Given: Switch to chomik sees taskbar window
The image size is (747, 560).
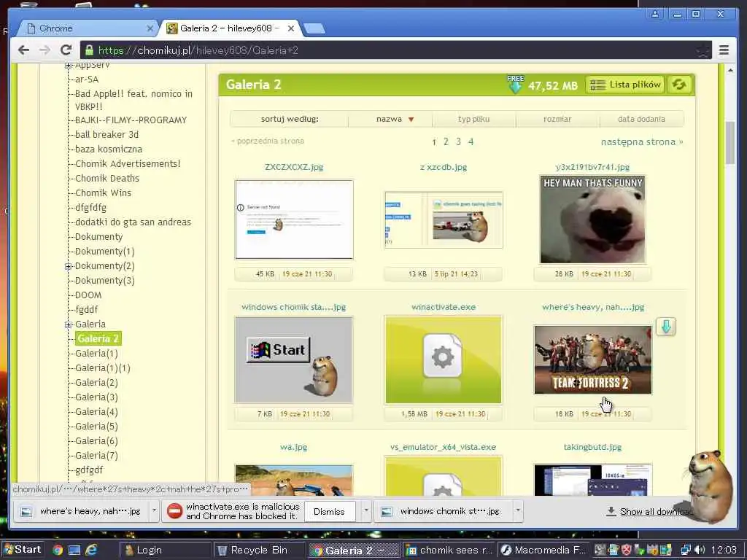Looking at the screenshot, I should click(449, 551).
